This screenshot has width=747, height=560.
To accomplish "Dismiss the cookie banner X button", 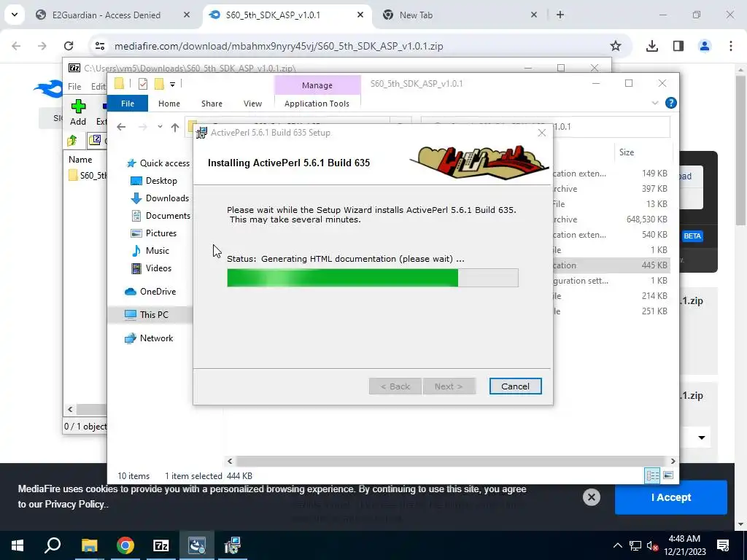I will (x=591, y=497).
